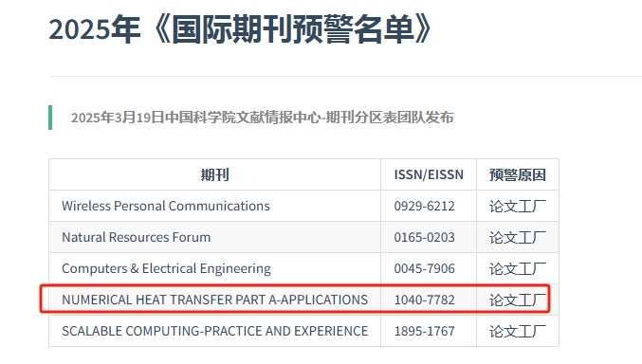Click 论文工厂 reason in Natural Resources row
The image size is (642, 364).
click(518, 238)
